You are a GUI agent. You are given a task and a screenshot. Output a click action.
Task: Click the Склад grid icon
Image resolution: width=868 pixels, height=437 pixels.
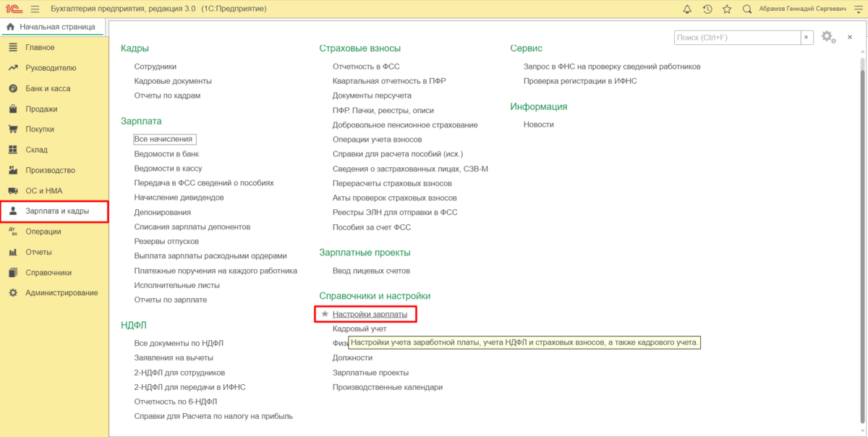pos(12,150)
